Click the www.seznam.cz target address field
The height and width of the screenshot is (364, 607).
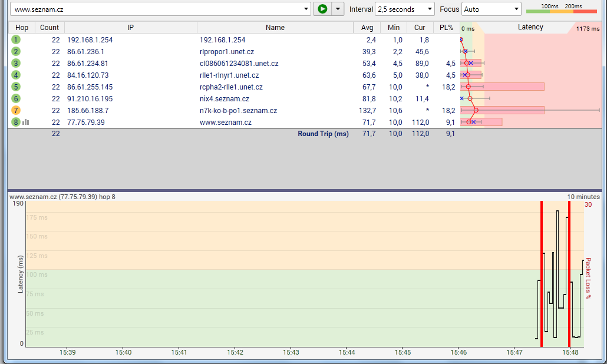[156, 9]
